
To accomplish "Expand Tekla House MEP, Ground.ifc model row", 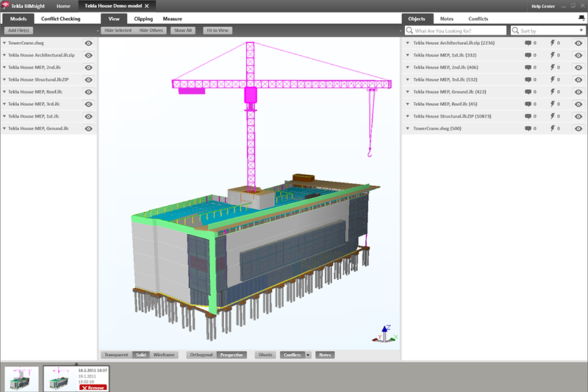I will [4, 128].
